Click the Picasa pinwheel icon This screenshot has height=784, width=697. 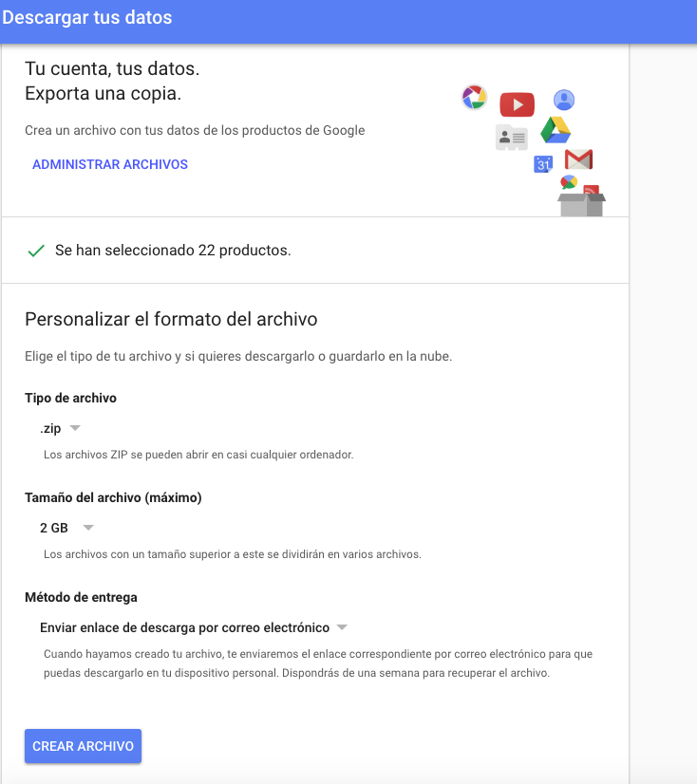click(x=474, y=97)
